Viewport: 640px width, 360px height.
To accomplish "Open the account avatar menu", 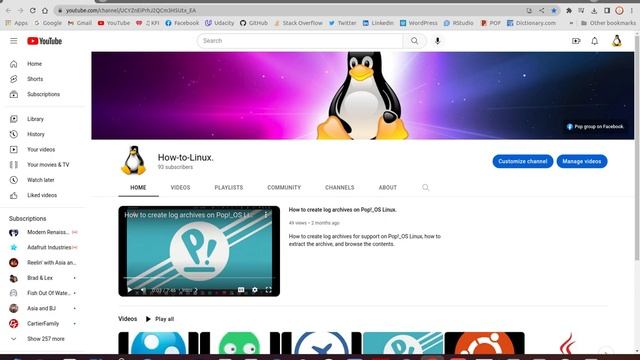I will [617, 41].
